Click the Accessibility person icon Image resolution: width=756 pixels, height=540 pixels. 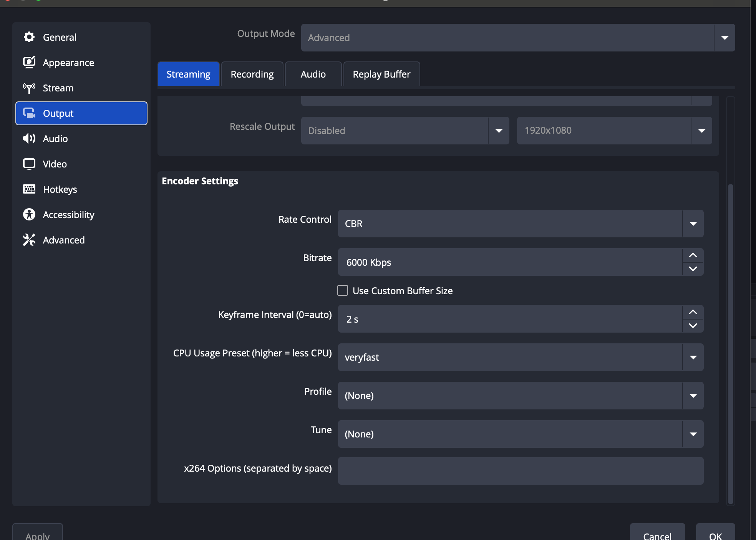click(x=29, y=215)
